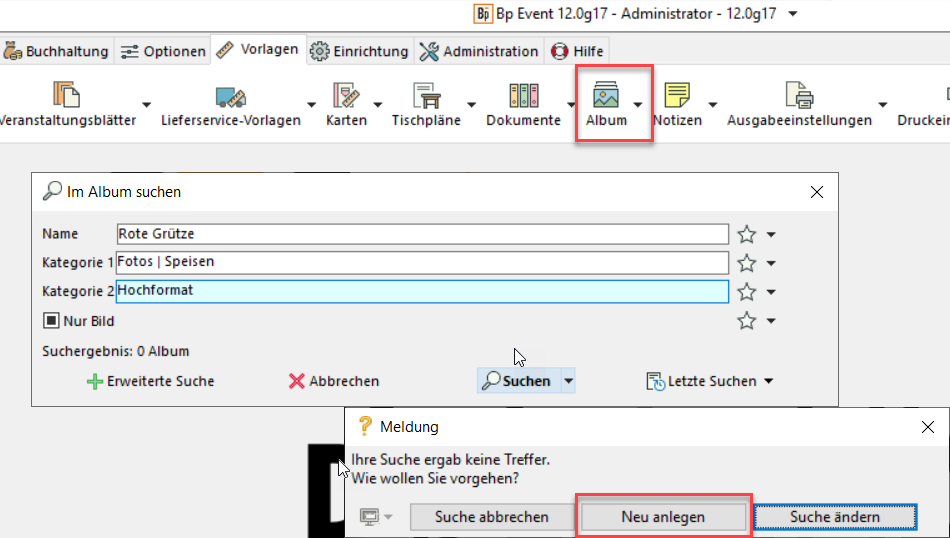This screenshot has width=950, height=538.
Task: Open the Album templates icon
Action: [607, 97]
